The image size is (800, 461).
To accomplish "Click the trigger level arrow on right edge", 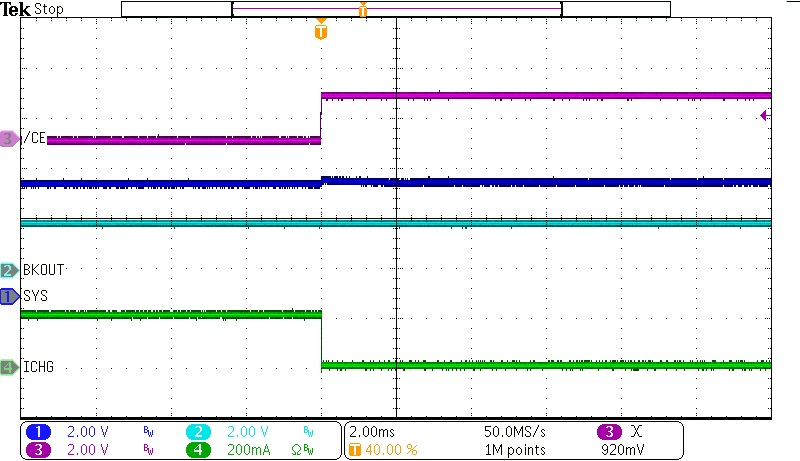I will (x=765, y=116).
